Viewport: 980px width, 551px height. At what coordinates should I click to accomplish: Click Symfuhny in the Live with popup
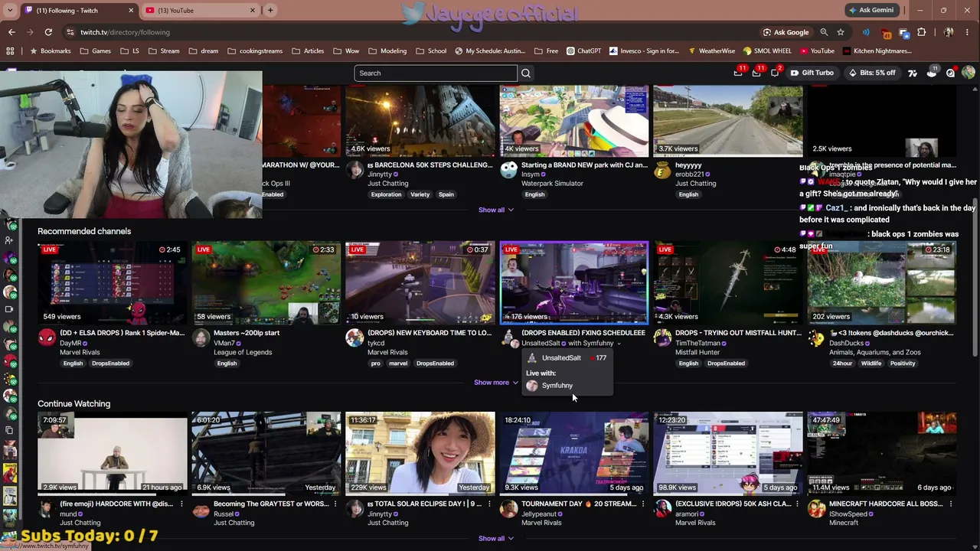click(x=557, y=386)
